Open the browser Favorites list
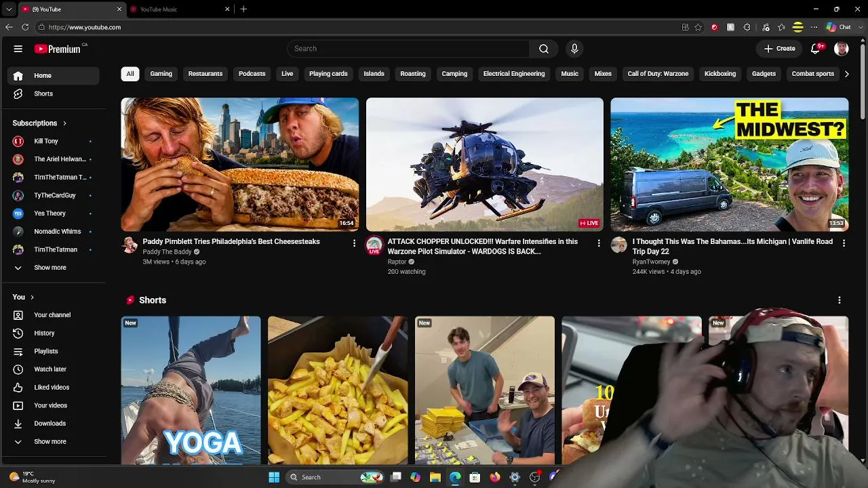The image size is (868, 488). (x=782, y=27)
